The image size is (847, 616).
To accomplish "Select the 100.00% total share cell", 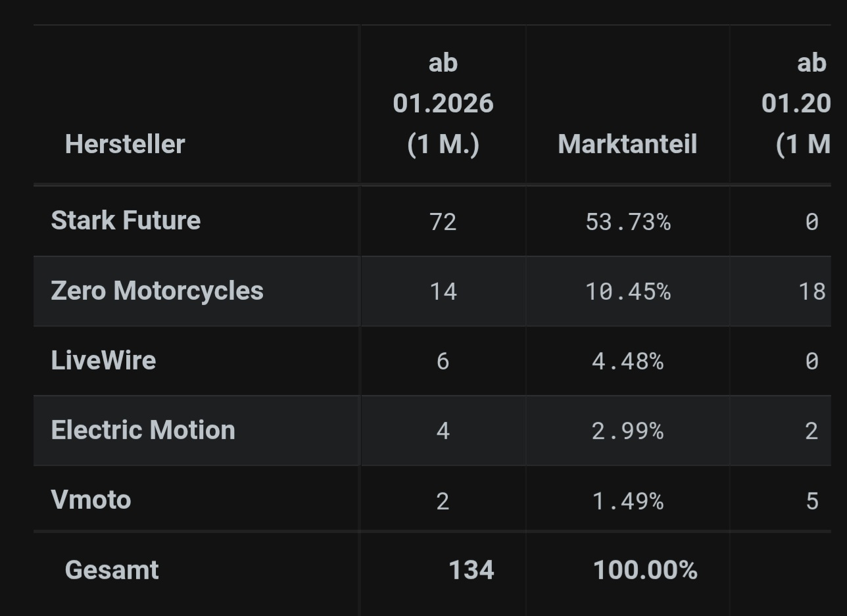I will tap(644, 569).
